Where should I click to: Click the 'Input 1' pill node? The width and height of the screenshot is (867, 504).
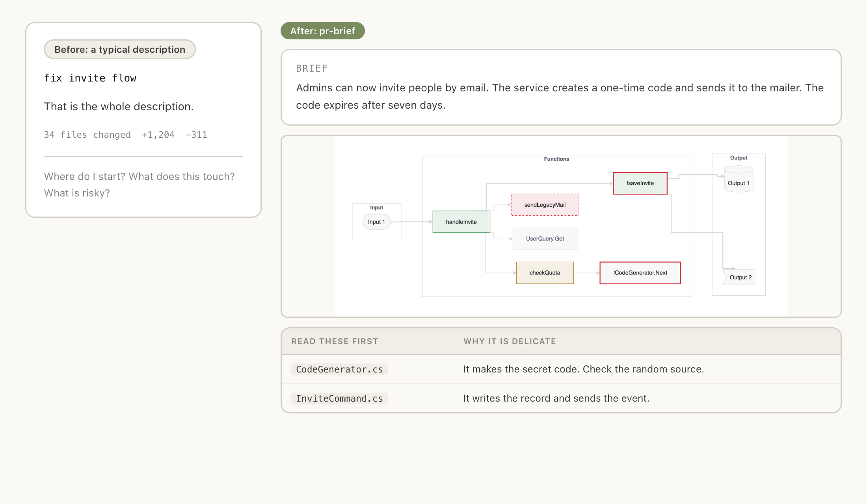coord(376,222)
